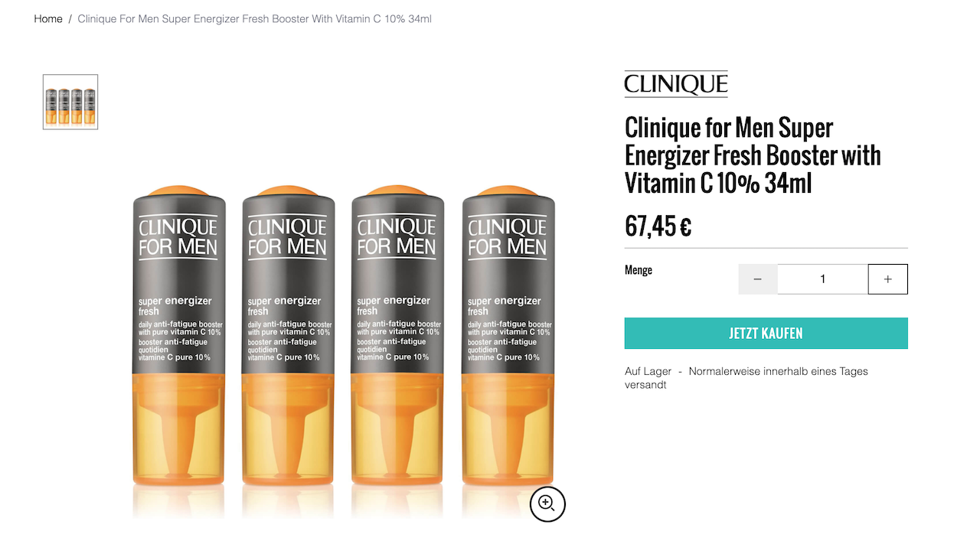Click the breadcrumb slash separator
The height and width of the screenshot is (544, 980).
(x=70, y=18)
